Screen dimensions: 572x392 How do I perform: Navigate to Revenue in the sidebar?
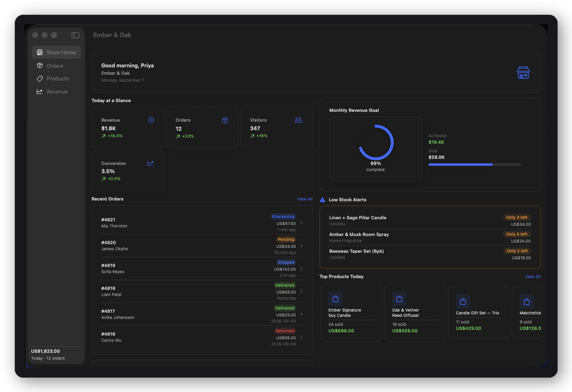pyautogui.click(x=56, y=91)
